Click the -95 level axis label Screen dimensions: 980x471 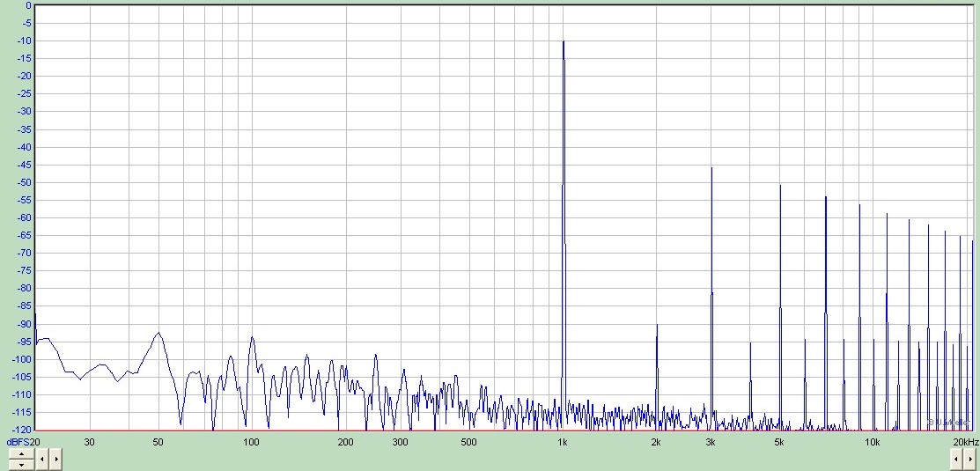point(24,342)
